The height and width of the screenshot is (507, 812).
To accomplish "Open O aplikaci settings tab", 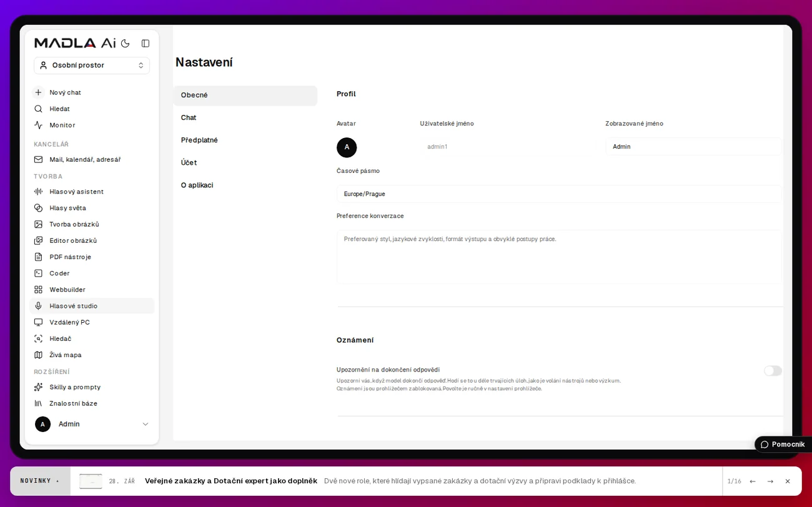I will tap(245, 185).
